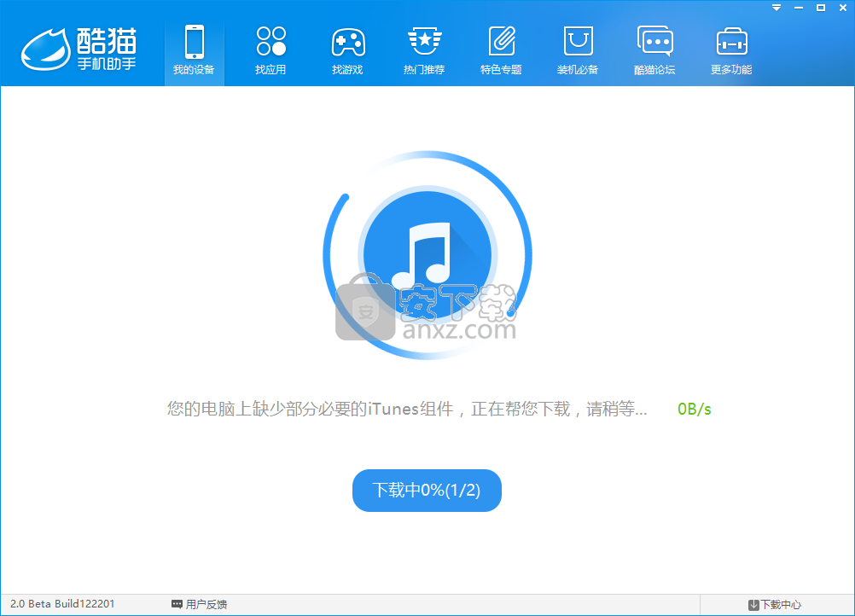The height and width of the screenshot is (616, 855).
Task: Click version text 2.0 Beta Build122201
Action: click(62, 604)
